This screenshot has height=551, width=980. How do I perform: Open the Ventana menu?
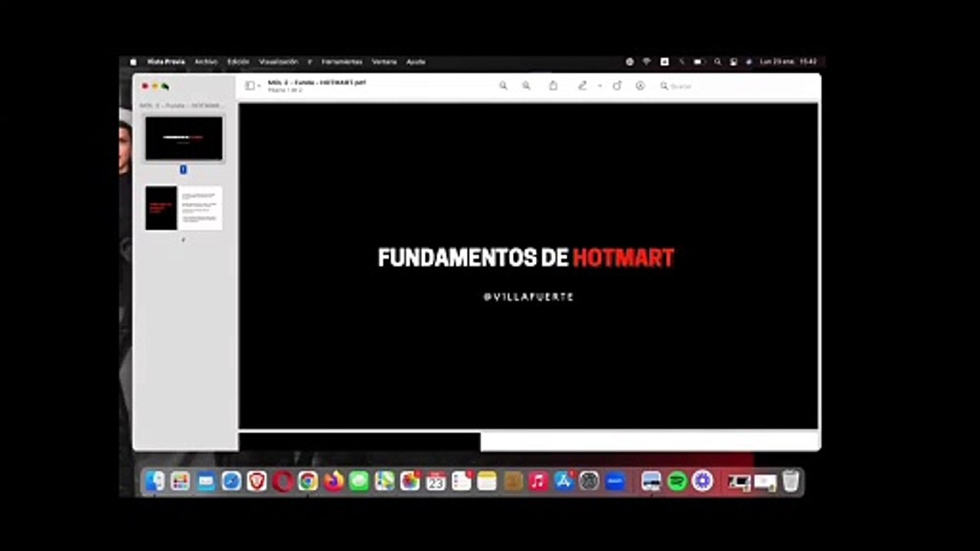tap(384, 61)
